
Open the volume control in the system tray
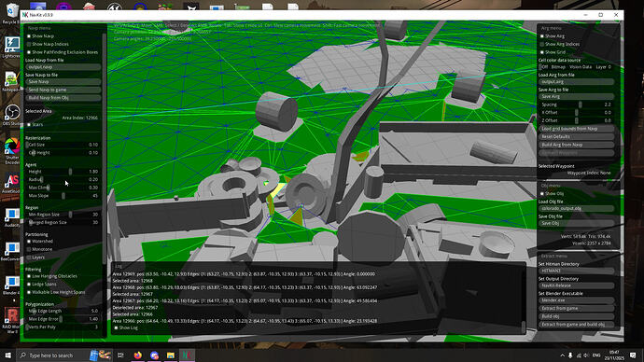click(x=586, y=355)
